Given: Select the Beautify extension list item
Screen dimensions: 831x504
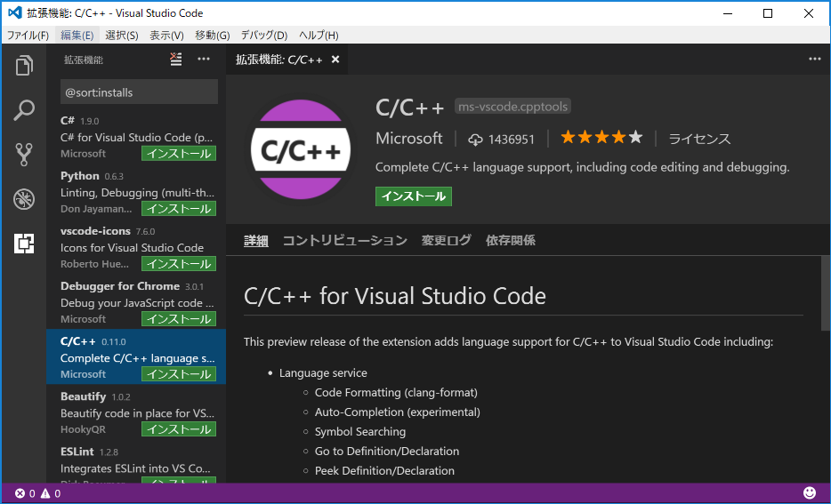Looking at the screenshot, I should 136,412.
